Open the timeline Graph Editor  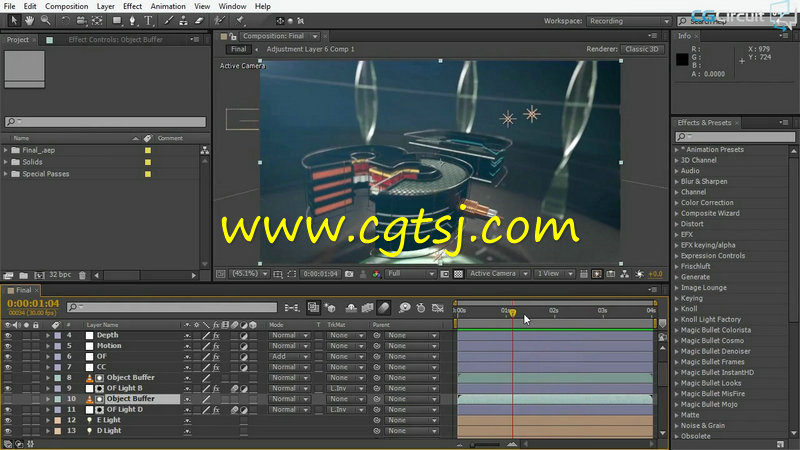tap(438, 308)
